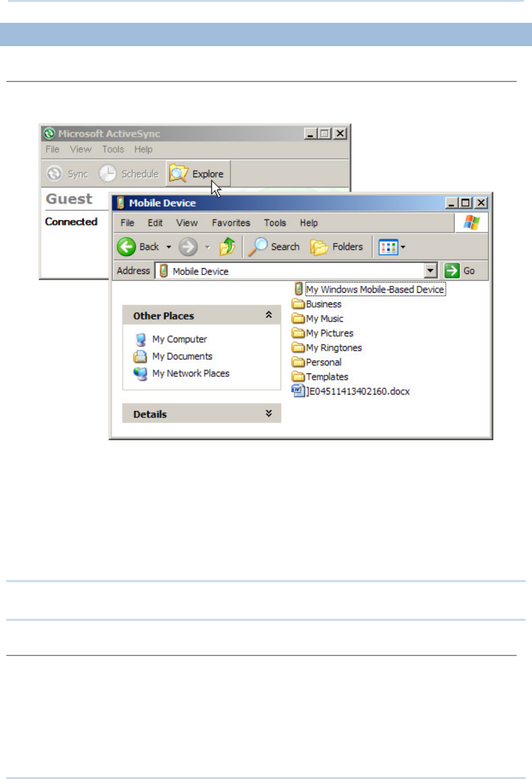Select the Templates folder
The height and width of the screenshot is (779, 532).
coord(320,376)
